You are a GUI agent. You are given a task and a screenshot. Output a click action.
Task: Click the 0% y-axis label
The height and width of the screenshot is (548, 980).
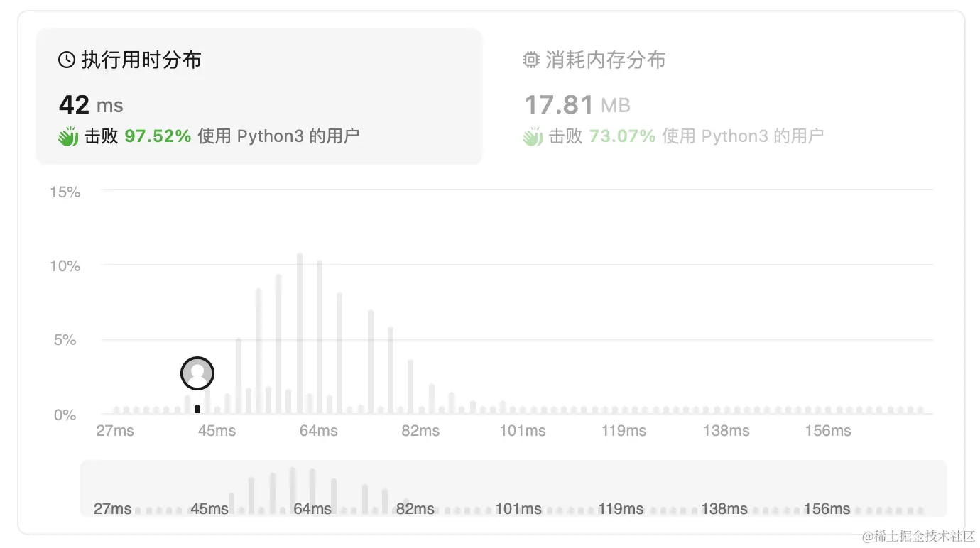pyautogui.click(x=65, y=415)
